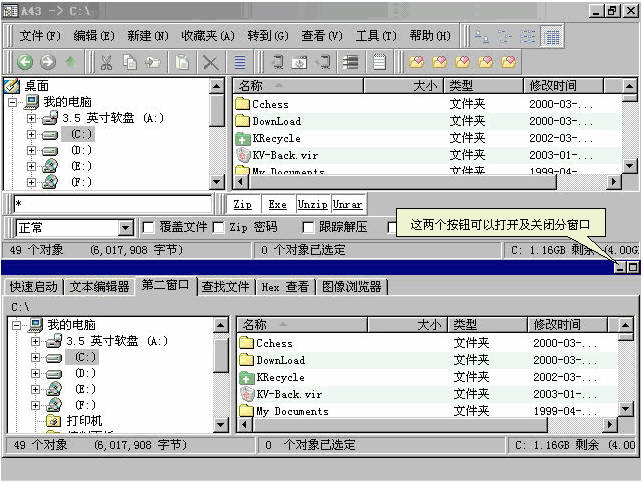Expand 3.5 英寸软盘 (A:) in upper tree
This screenshot has height=483, width=643.
pyautogui.click(x=31, y=118)
